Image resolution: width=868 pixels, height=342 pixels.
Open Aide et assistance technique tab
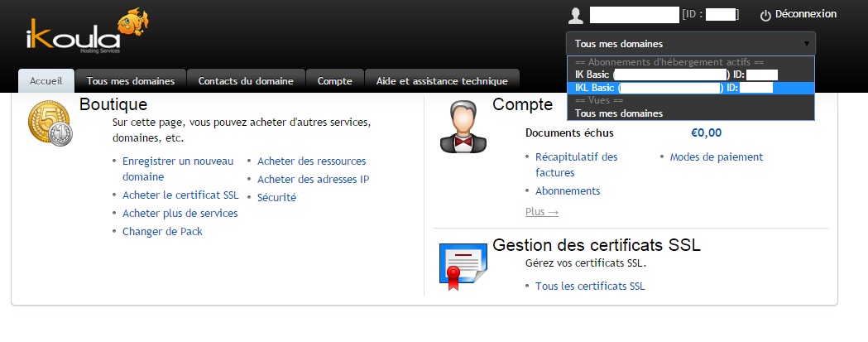[x=442, y=81]
